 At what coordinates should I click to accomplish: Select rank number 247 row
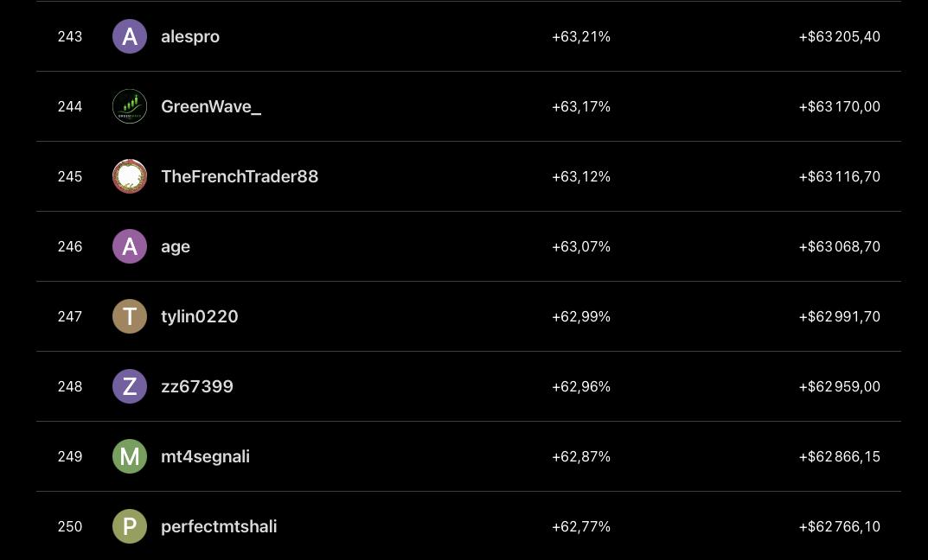tap(469, 316)
